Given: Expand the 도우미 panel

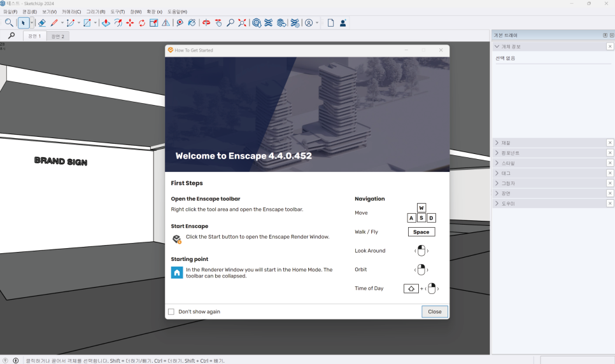Looking at the screenshot, I should tap(497, 204).
